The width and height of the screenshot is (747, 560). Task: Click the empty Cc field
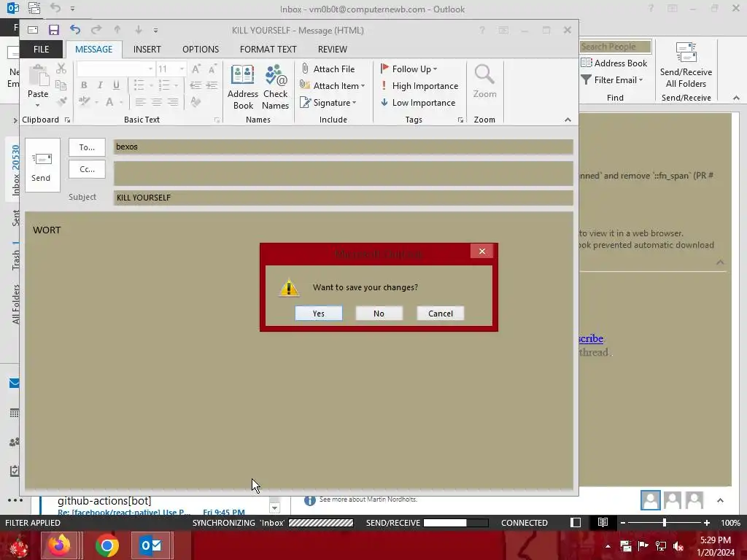343,174
